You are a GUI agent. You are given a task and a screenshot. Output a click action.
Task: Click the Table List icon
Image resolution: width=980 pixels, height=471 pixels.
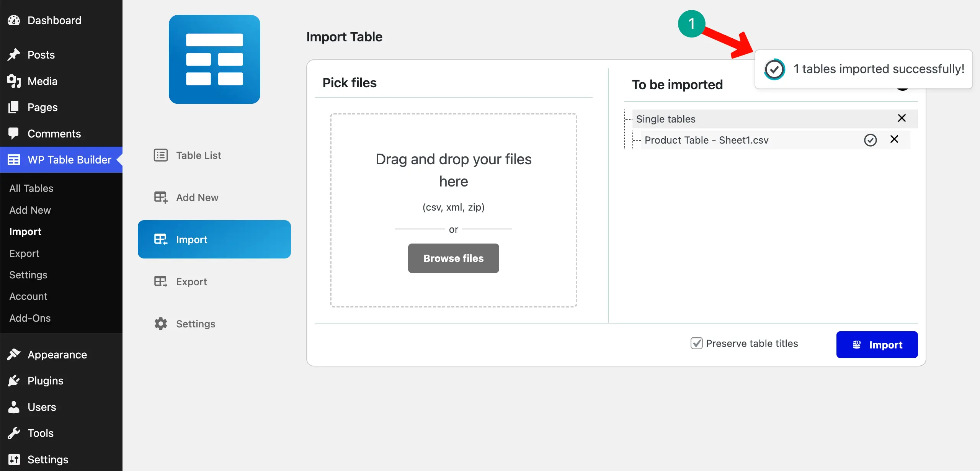(160, 155)
